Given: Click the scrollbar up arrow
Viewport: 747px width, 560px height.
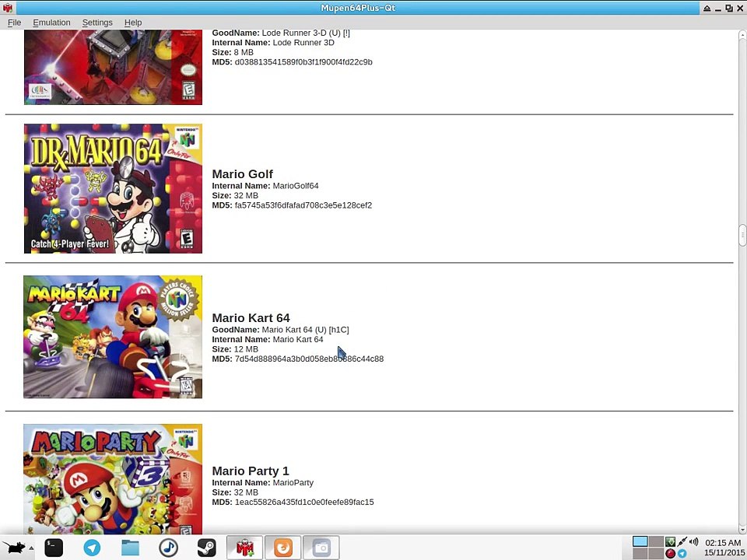Looking at the screenshot, I should tap(742, 35).
